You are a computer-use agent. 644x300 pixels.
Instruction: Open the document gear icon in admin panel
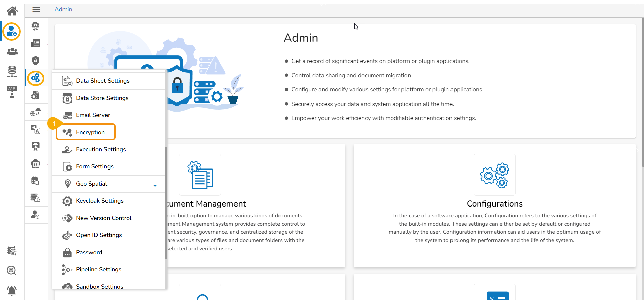[36, 95]
